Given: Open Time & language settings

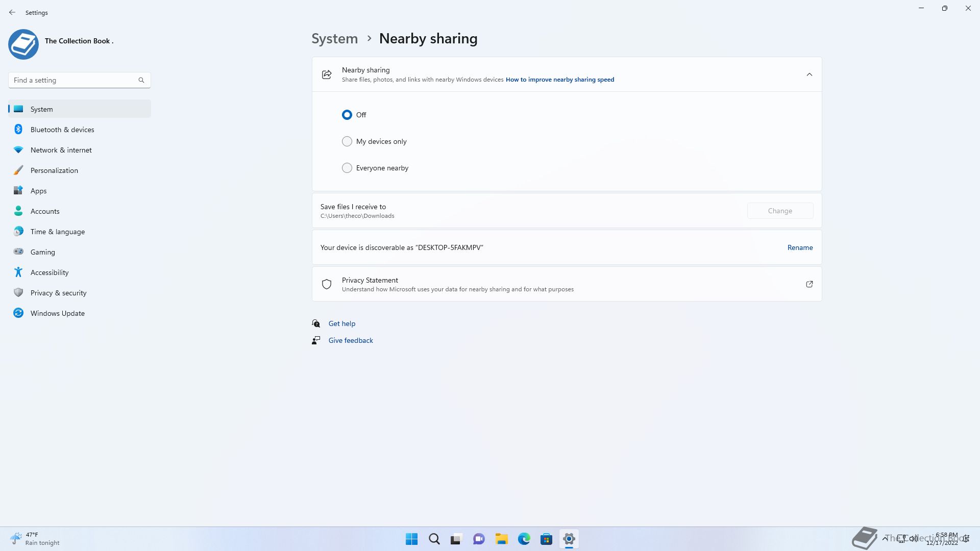Looking at the screenshot, I should tap(80, 232).
